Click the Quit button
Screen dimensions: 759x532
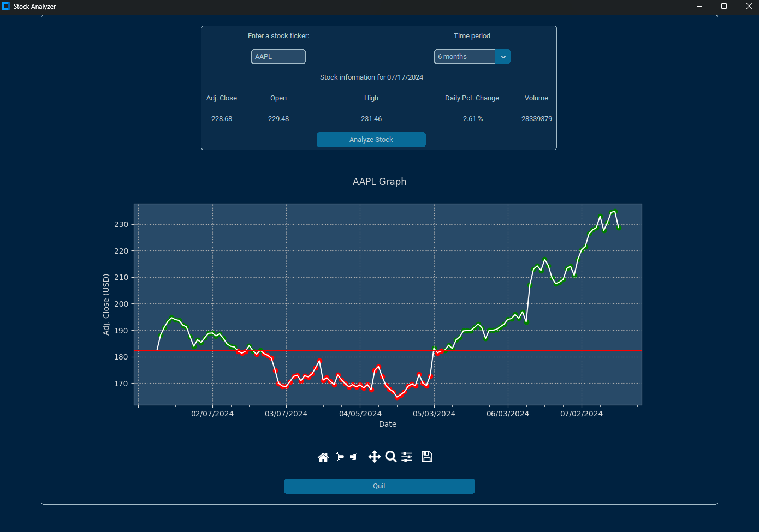click(379, 486)
